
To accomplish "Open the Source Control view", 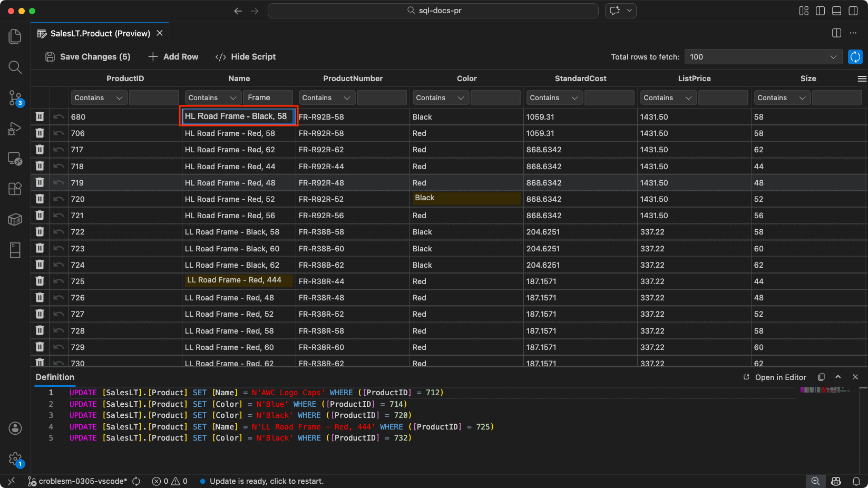I will tap(15, 97).
